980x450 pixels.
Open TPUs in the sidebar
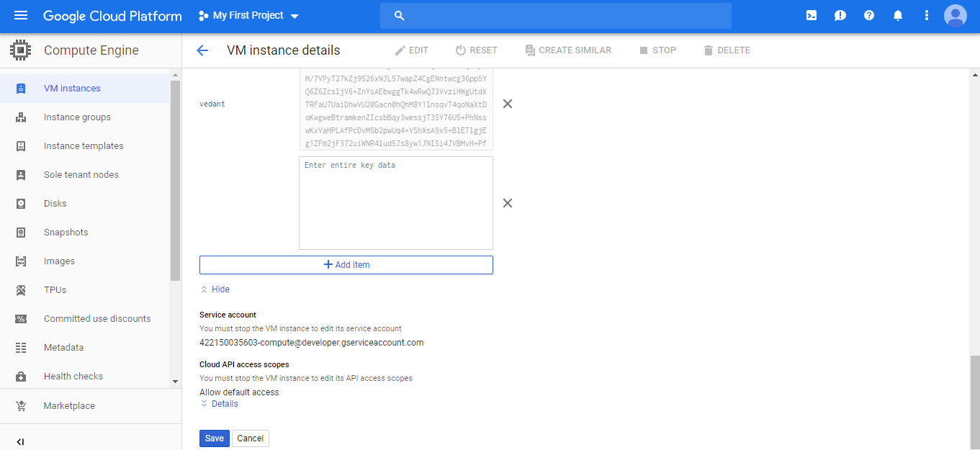click(x=85, y=290)
